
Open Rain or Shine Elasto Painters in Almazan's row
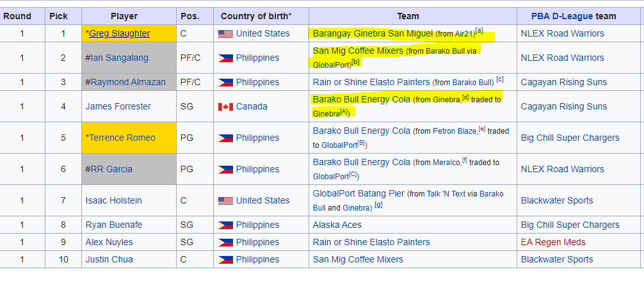[x=371, y=82]
